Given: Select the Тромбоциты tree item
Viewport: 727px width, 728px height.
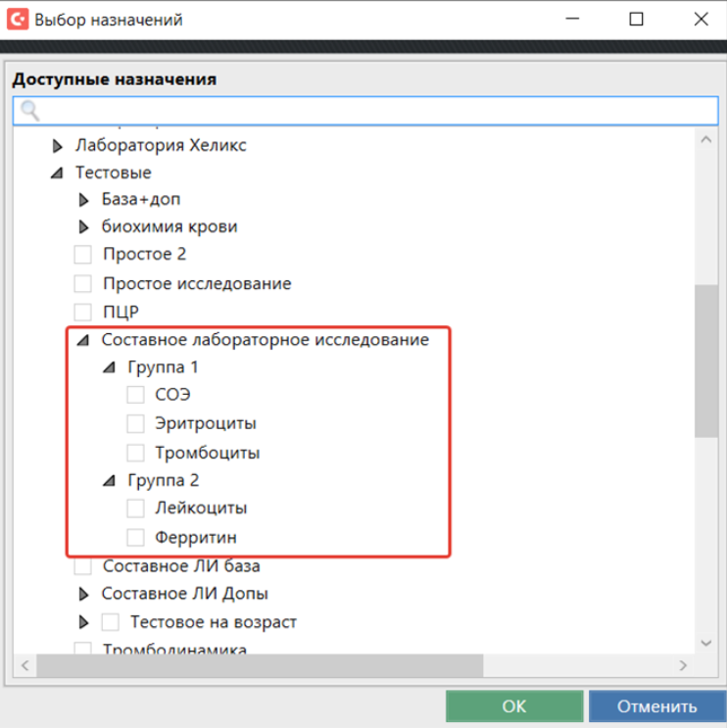Looking at the screenshot, I should coord(206,453).
